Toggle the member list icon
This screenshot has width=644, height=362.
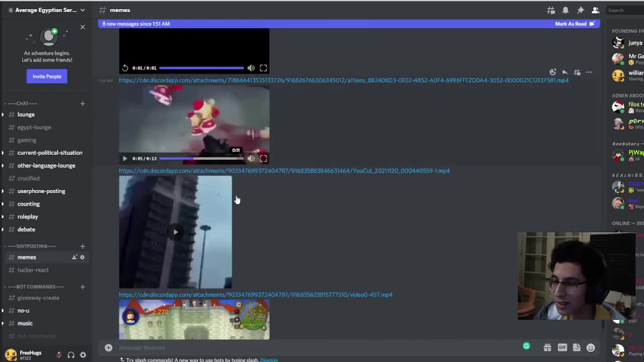coord(595,10)
